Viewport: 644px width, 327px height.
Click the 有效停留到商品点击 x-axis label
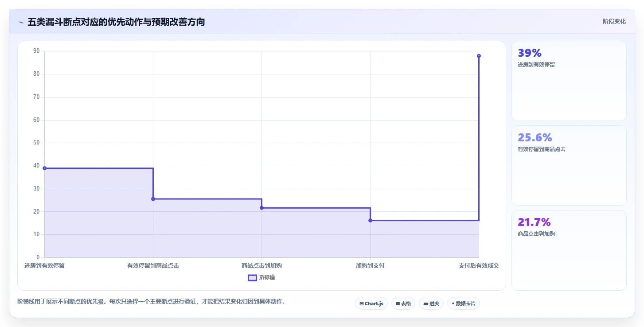[153, 266]
